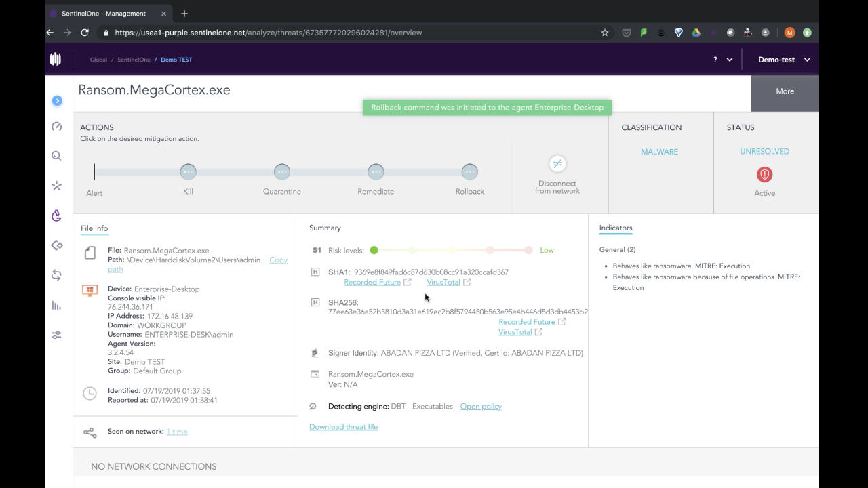This screenshot has height=488, width=868.
Task: Click the browser address bar URL
Action: click(268, 33)
